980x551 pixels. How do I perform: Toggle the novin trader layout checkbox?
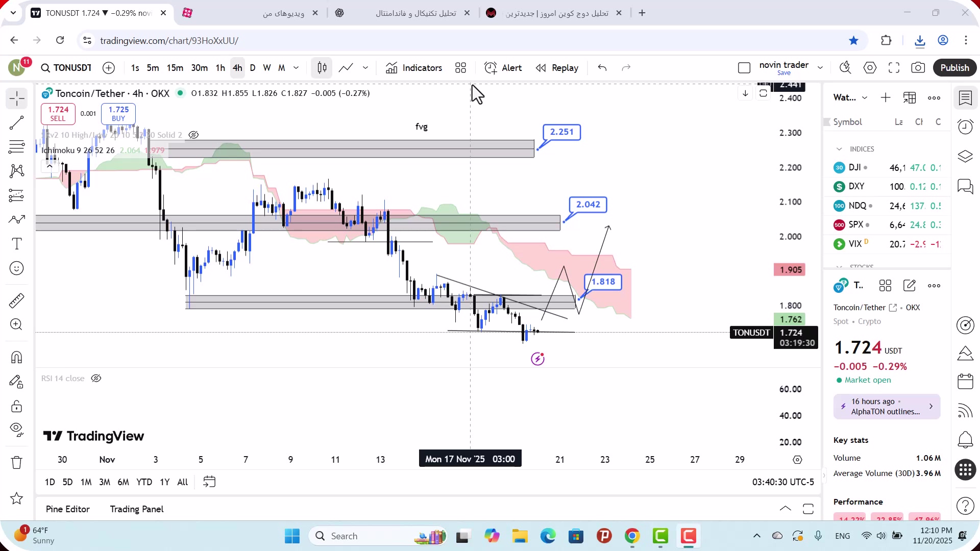point(744,68)
